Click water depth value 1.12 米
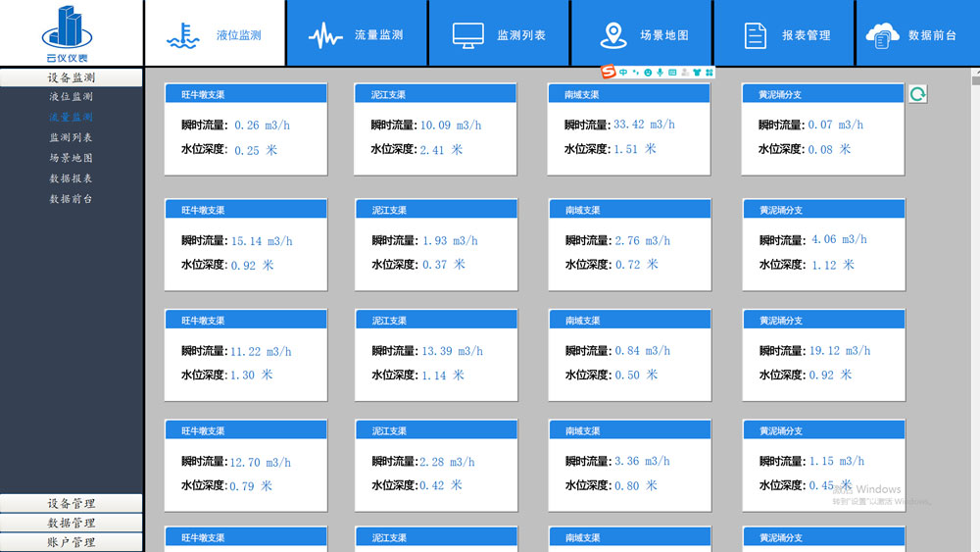Screen dimensions: 980x552 click(833, 265)
